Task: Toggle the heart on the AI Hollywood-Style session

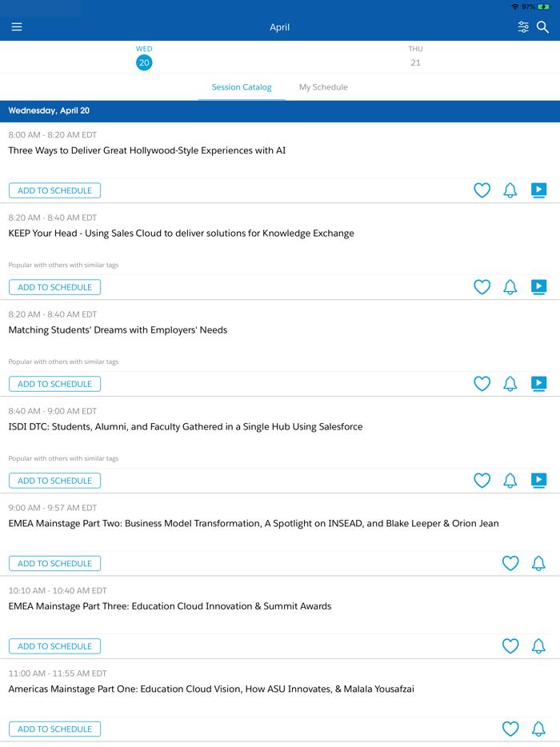Action: click(482, 190)
